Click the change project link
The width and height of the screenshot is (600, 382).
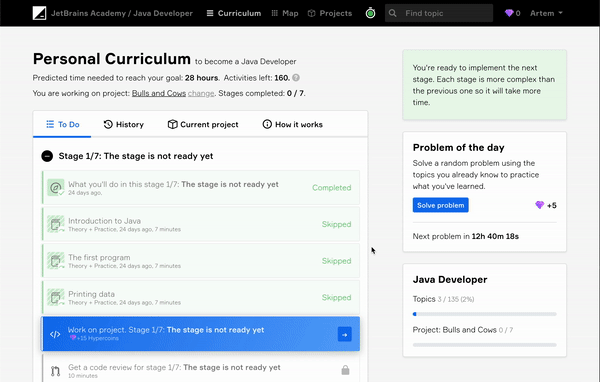(x=201, y=93)
